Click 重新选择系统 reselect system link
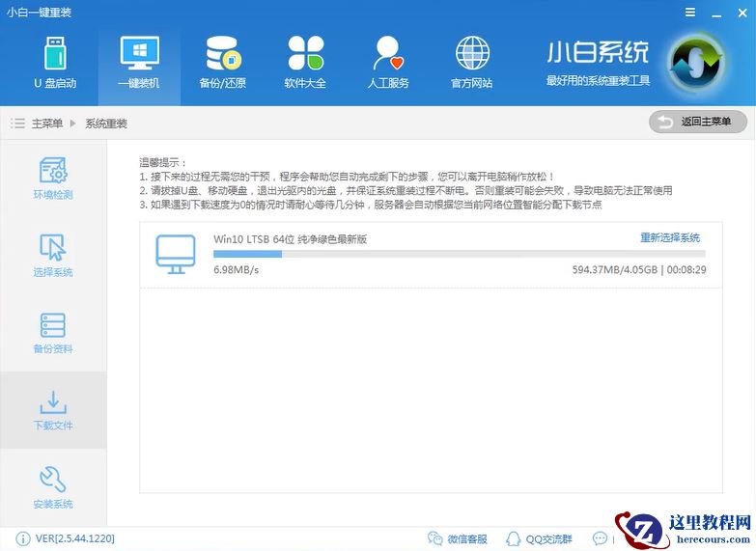The image size is (756, 551). coord(670,237)
